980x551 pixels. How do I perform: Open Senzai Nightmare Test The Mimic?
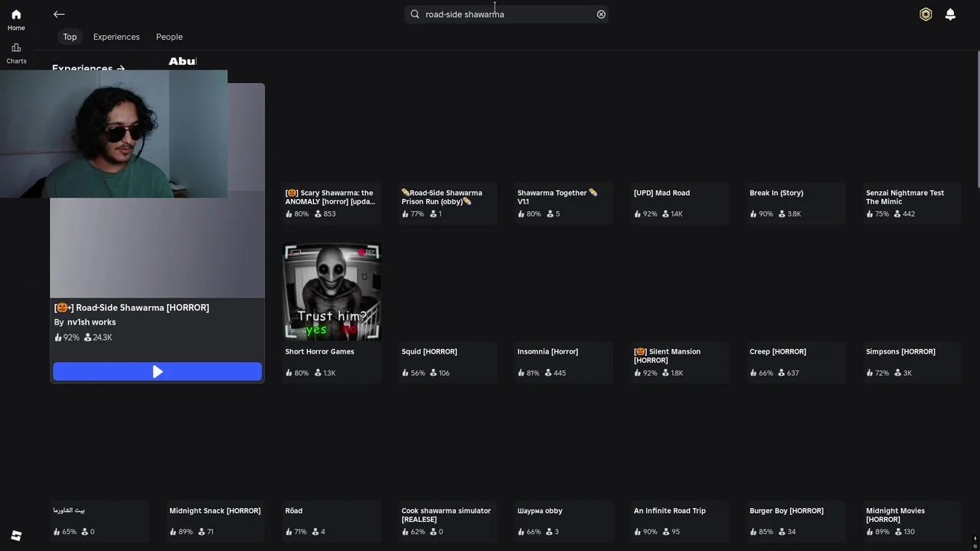click(x=905, y=197)
